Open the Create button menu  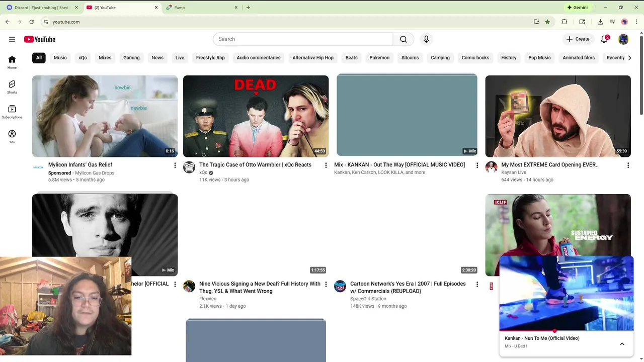pos(578,39)
